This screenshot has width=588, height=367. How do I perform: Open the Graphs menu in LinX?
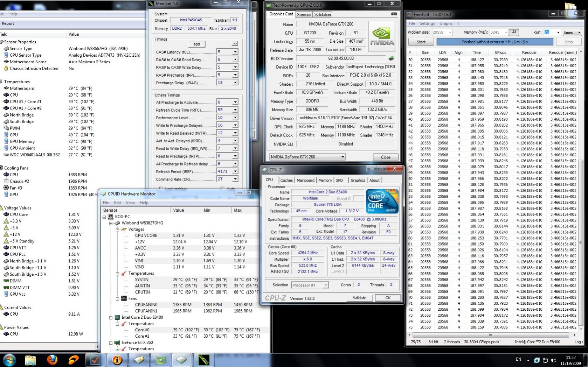tap(446, 23)
